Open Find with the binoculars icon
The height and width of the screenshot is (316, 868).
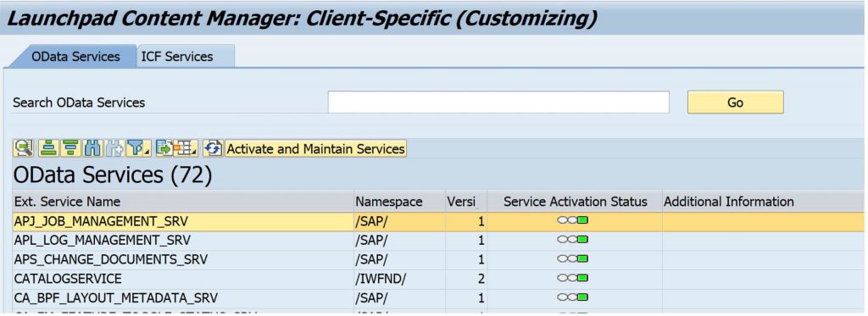coord(92,148)
